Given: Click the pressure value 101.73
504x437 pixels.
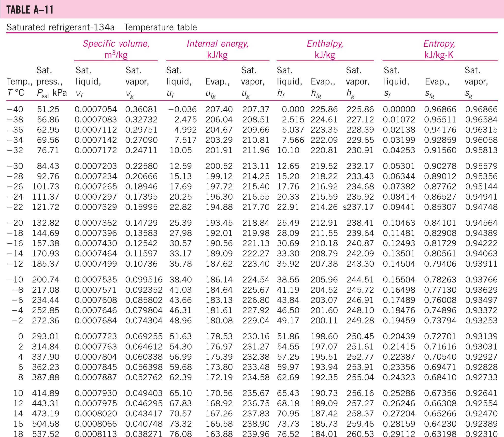Looking at the screenshot, I should point(46,187).
